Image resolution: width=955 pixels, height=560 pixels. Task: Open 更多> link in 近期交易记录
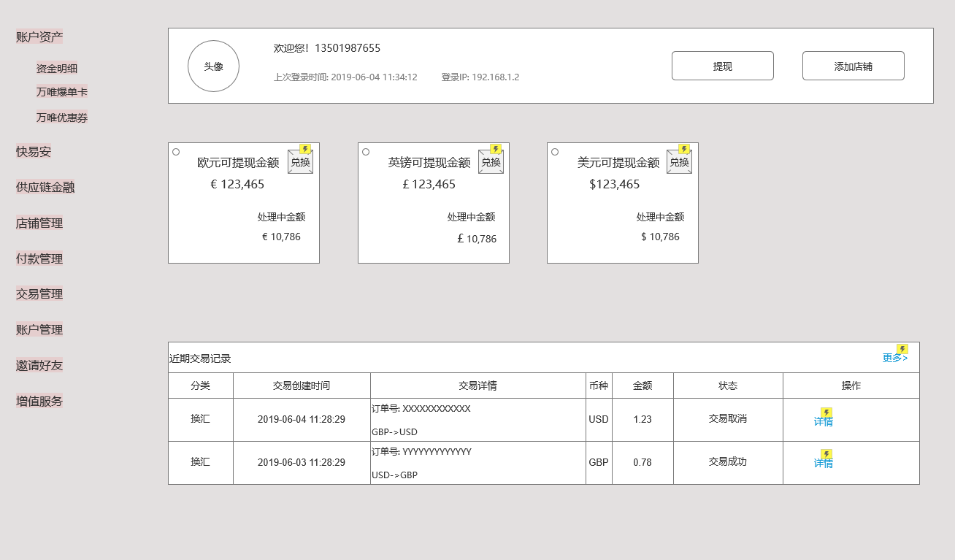(x=895, y=358)
